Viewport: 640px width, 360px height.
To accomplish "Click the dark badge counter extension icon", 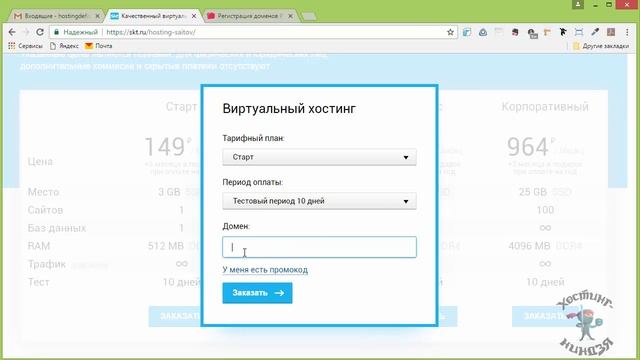I will coord(532,33).
